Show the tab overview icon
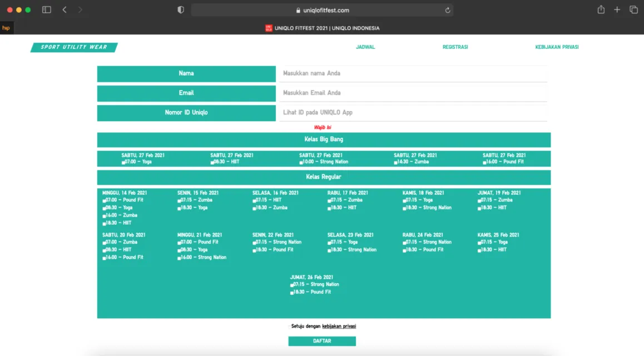The width and height of the screenshot is (644, 356). click(x=634, y=10)
